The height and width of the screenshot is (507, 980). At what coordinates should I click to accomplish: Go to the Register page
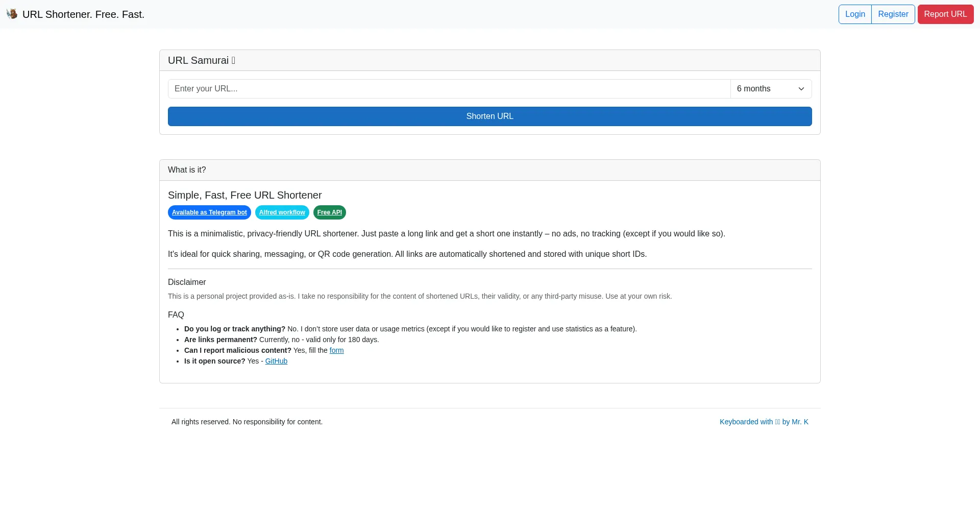pyautogui.click(x=893, y=14)
